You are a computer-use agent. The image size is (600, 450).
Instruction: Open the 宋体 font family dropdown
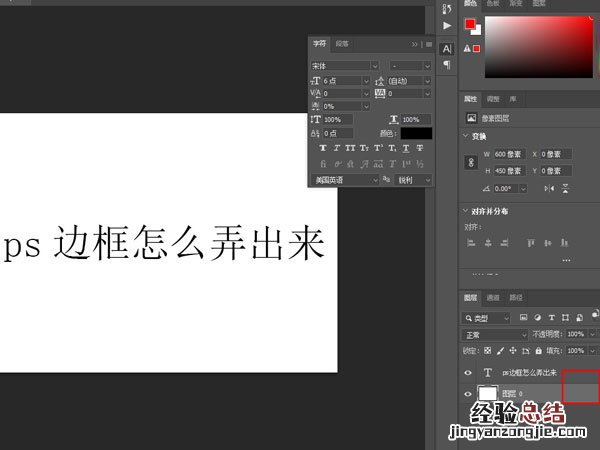(345, 65)
